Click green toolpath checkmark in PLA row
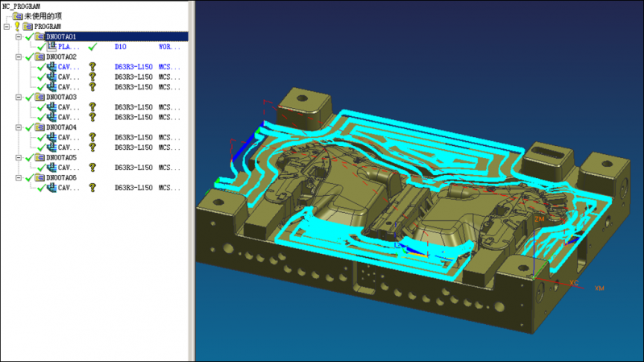 [x=93, y=48]
